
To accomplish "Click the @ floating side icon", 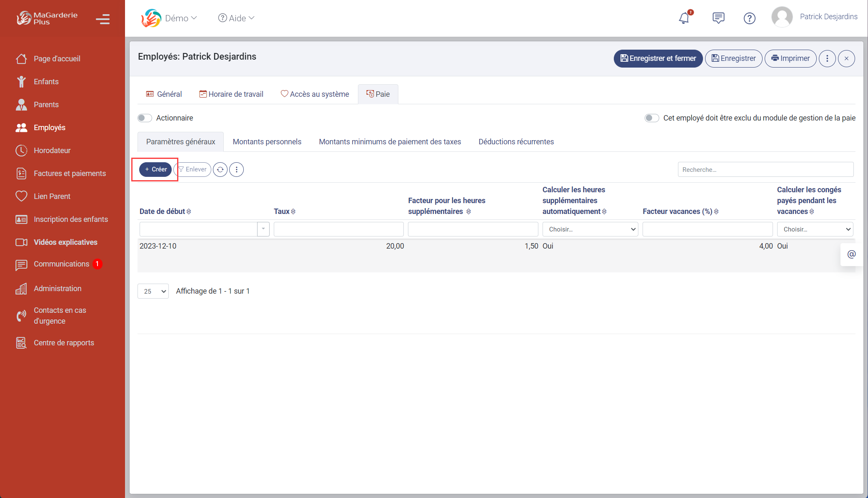I will coord(851,254).
